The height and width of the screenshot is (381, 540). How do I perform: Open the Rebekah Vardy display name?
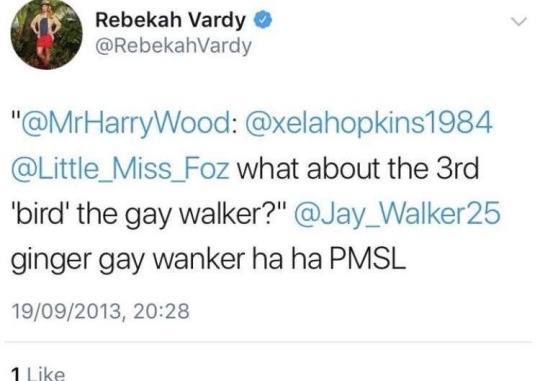170,20
